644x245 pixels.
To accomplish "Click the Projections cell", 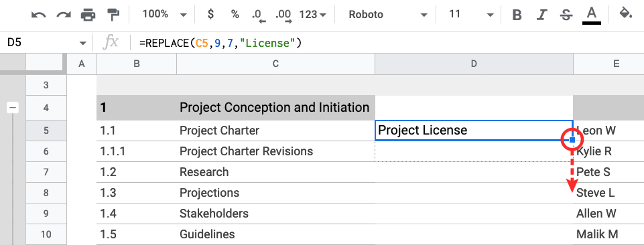I will pos(275,193).
